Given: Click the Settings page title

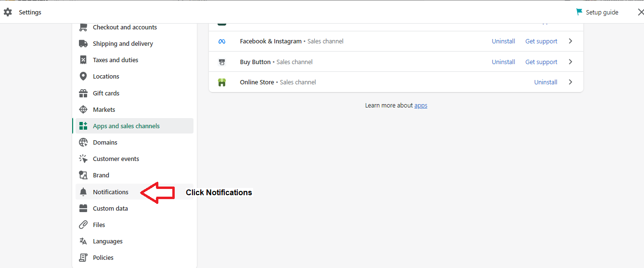Looking at the screenshot, I should 30,12.
